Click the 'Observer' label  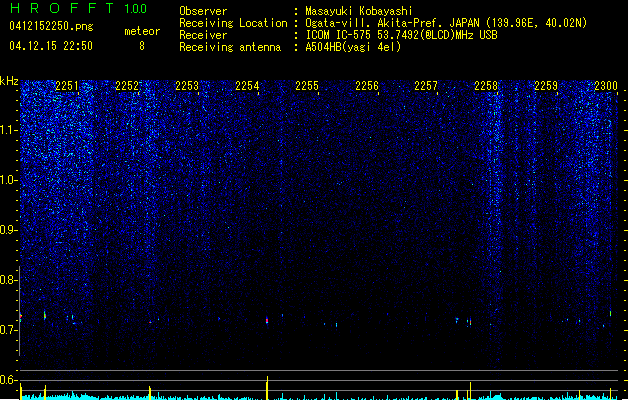[203, 11]
